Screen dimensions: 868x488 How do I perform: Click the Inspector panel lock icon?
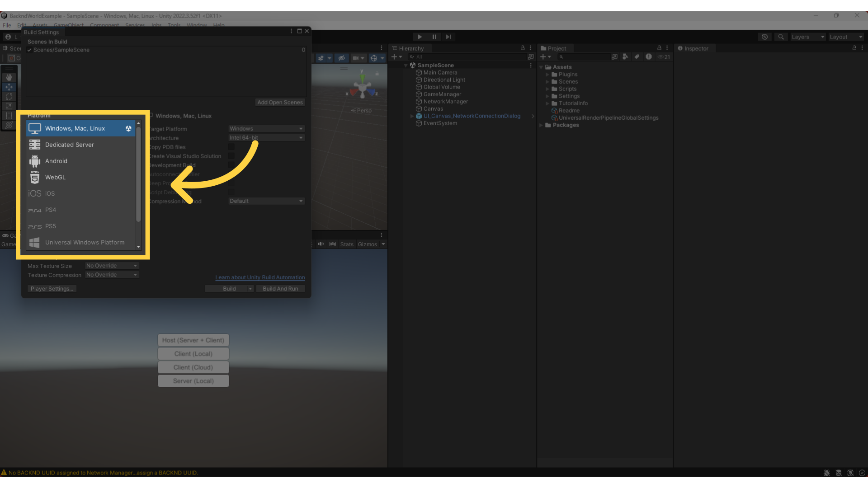pos(854,48)
